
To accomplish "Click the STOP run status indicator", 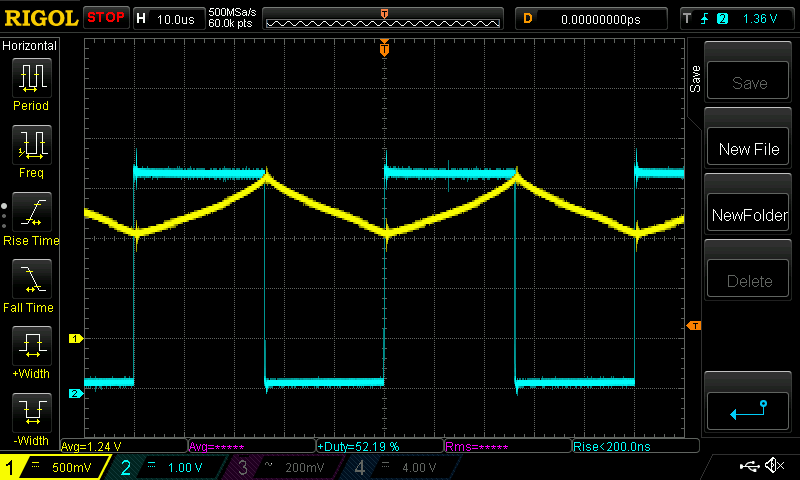I will pyautogui.click(x=105, y=18).
